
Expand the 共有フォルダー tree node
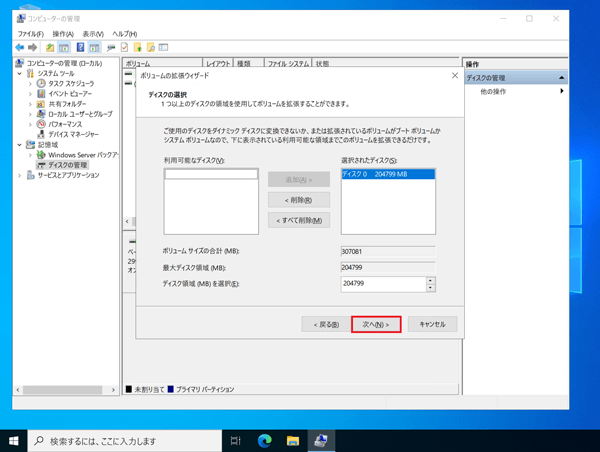pos(31,104)
